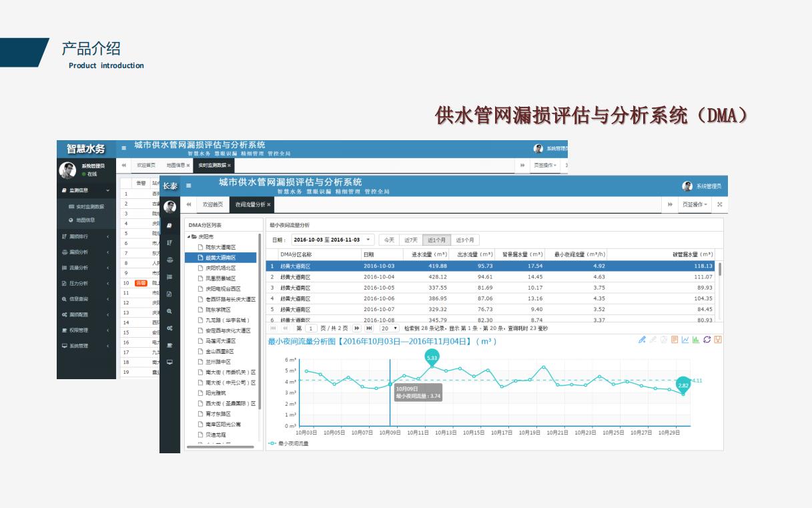Click the pencil mark-line icon above chart
812x508 pixels.
pos(642,340)
